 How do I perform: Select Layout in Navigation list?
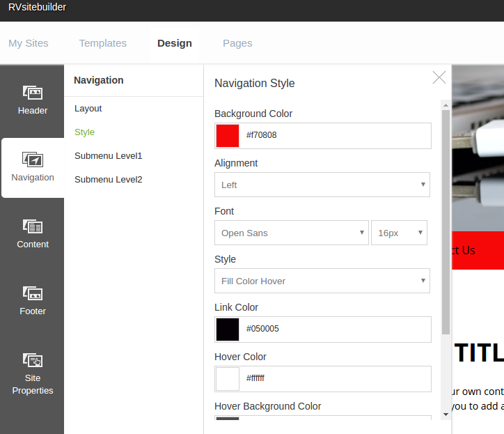pos(88,109)
